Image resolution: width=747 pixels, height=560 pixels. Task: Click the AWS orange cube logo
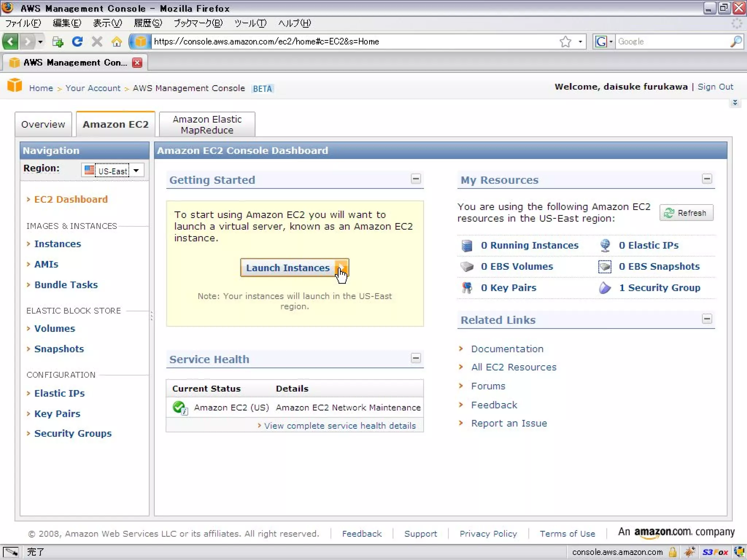15,85
